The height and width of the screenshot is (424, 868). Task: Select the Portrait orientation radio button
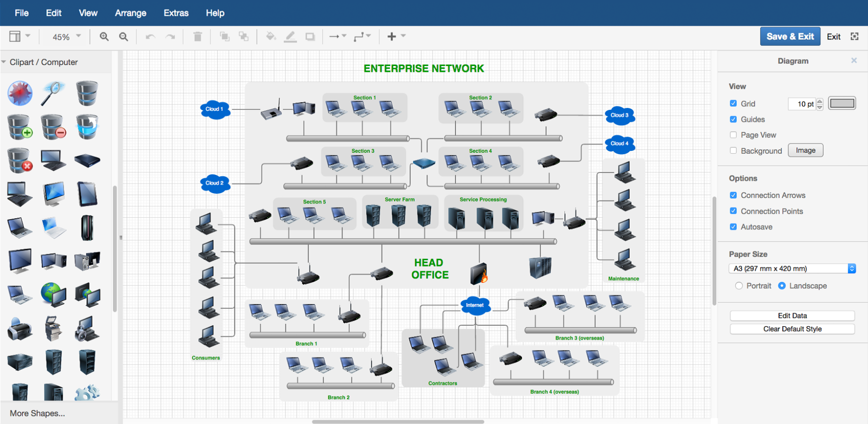coord(739,286)
